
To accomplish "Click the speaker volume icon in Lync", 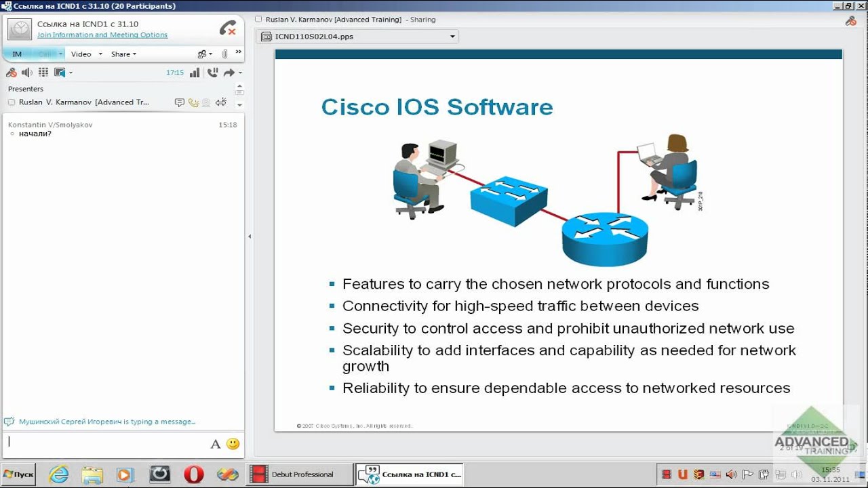I will [27, 73].
